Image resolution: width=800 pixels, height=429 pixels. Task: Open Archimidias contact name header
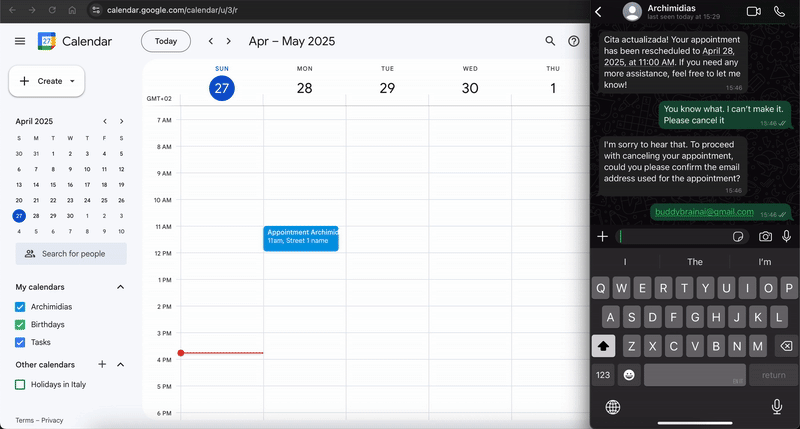(x=671, y=8)
